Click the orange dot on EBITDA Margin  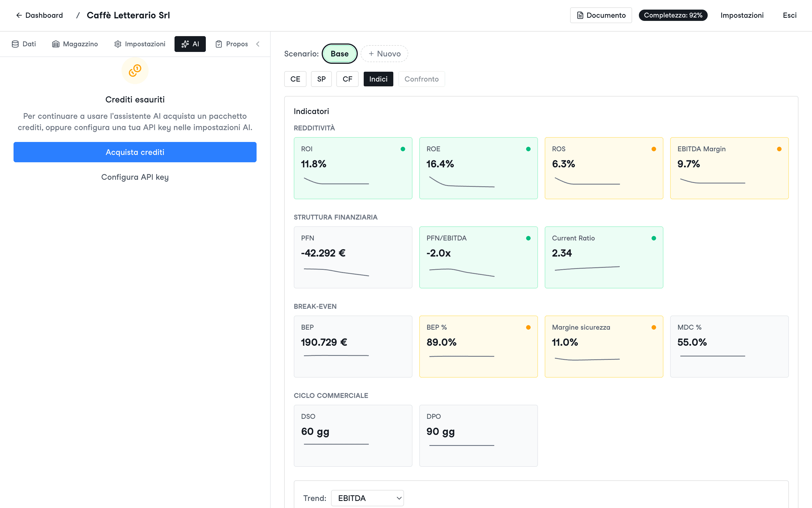(779, 149)
